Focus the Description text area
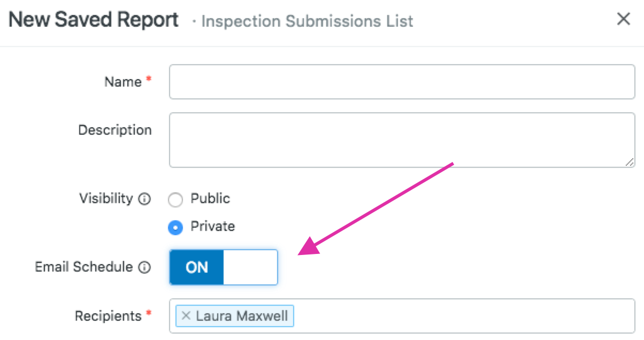 pos(402,140)
